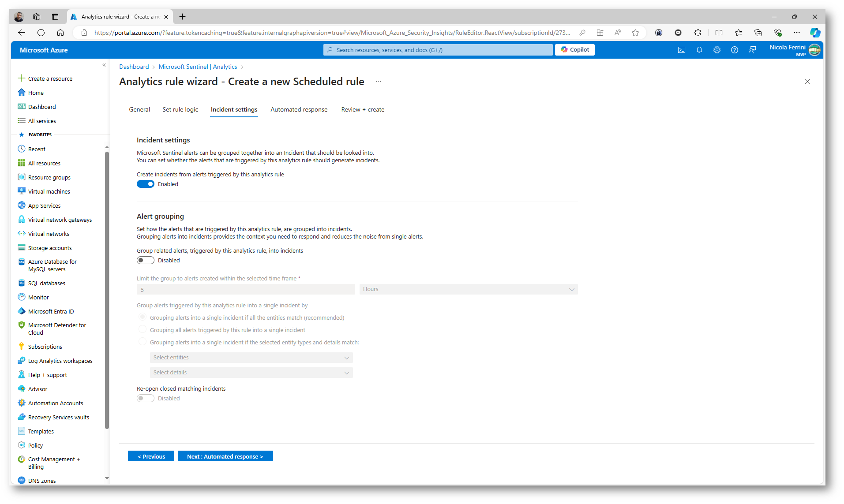Click the browser address bar
Image resolution: width=844 pixels, height=504 pixels.
(332, 33)
